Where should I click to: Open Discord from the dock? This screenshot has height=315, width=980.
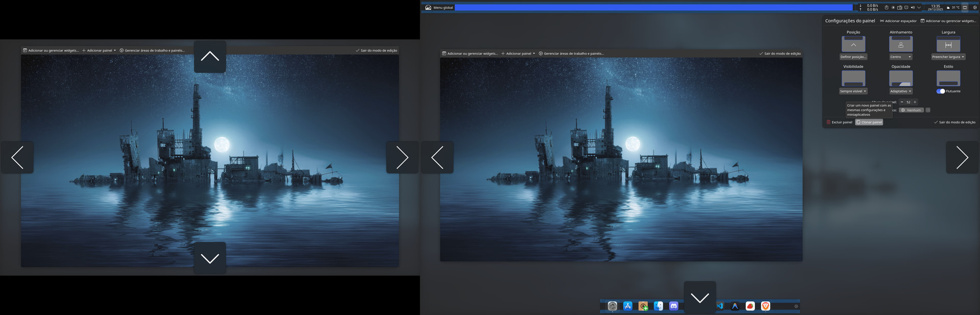tap(674, 306)
